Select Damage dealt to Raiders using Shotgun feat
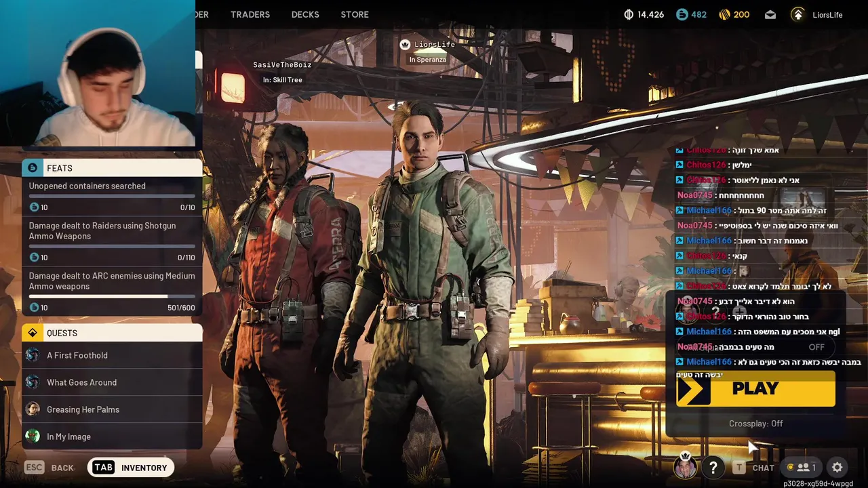The width and height of the screenshot is (868, 488). point(112,241)
